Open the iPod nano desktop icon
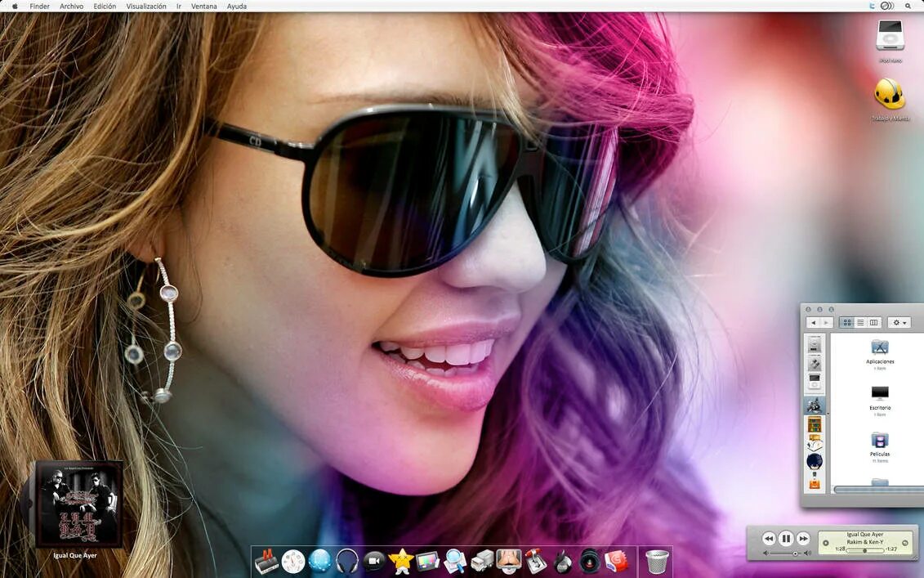Viewport: 924px width, 578px height. pyautogui.click(x=890, y=35)
